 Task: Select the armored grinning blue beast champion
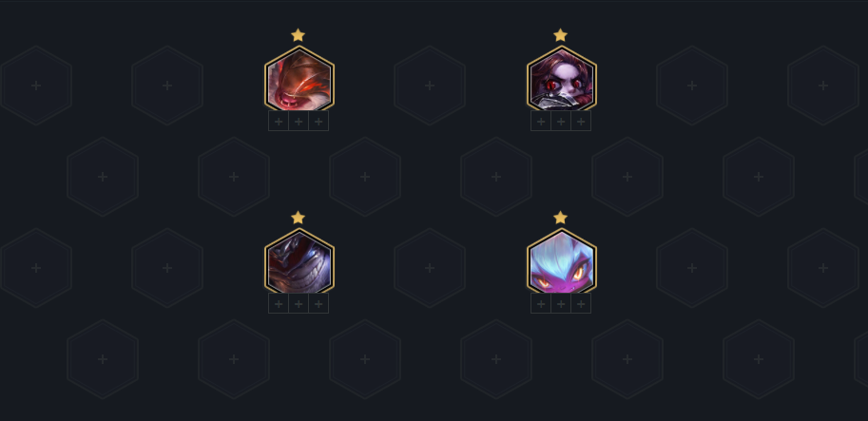(299, 261)
